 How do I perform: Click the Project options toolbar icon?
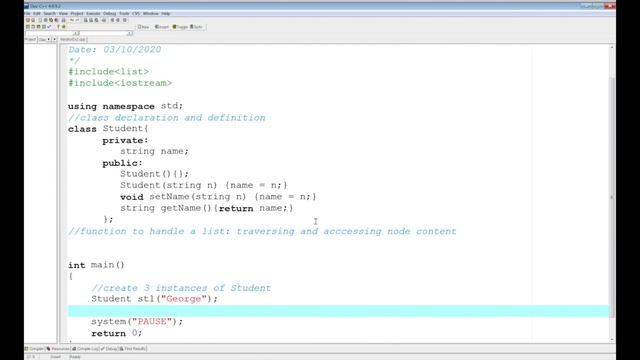pos(124,20)
